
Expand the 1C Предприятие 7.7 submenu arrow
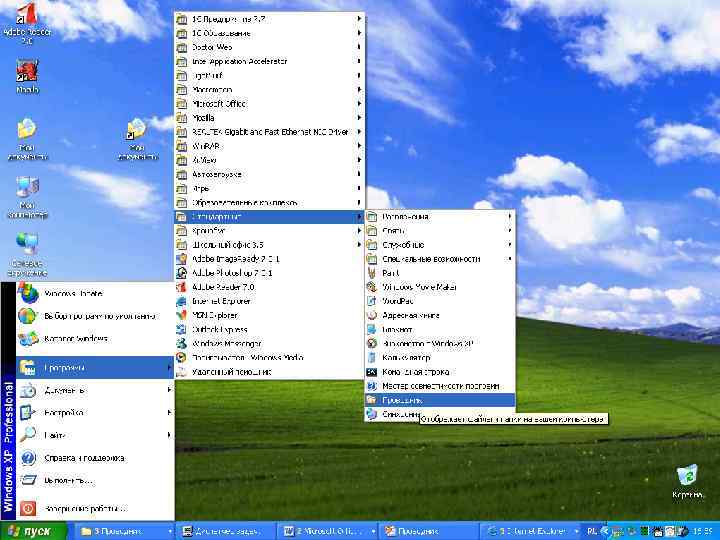[x=359, y=19]
